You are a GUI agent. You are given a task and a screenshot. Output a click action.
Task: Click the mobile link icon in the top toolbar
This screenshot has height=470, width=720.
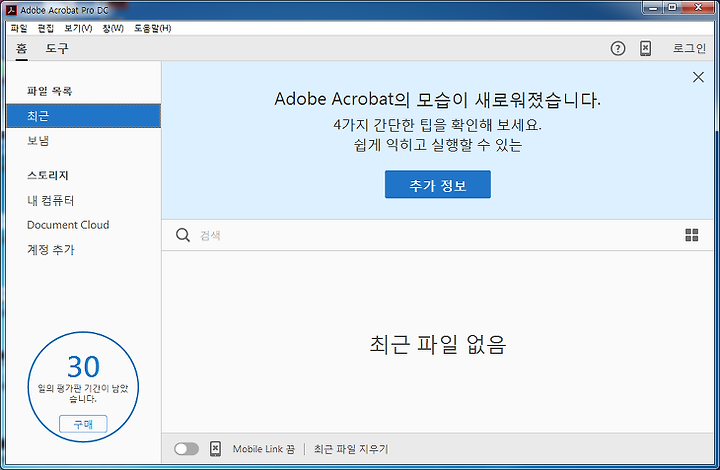tap(645, 48)
